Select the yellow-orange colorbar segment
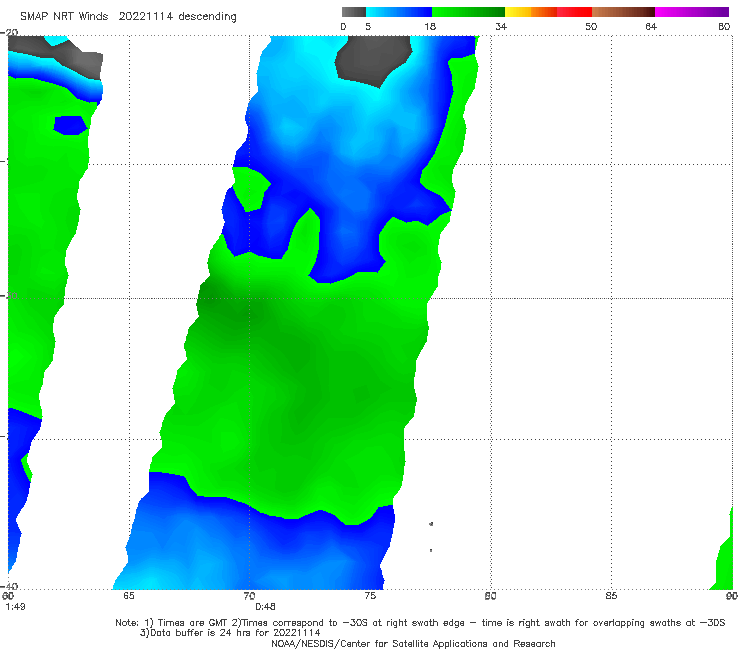 click(x=530, y=12)
